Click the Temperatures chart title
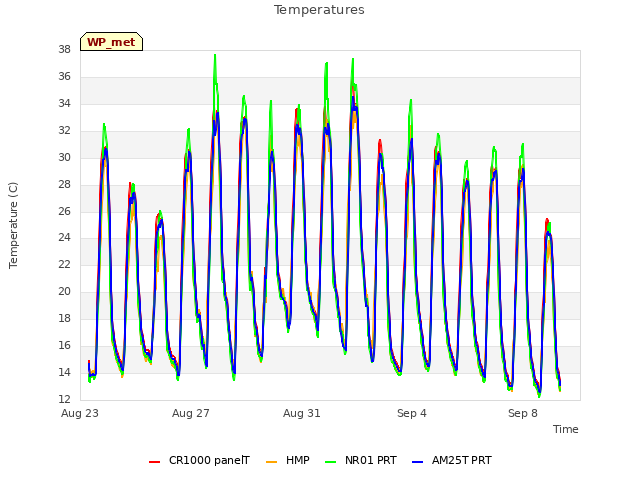The height and width of the screenshot is (480, 640). coord(319,10)
